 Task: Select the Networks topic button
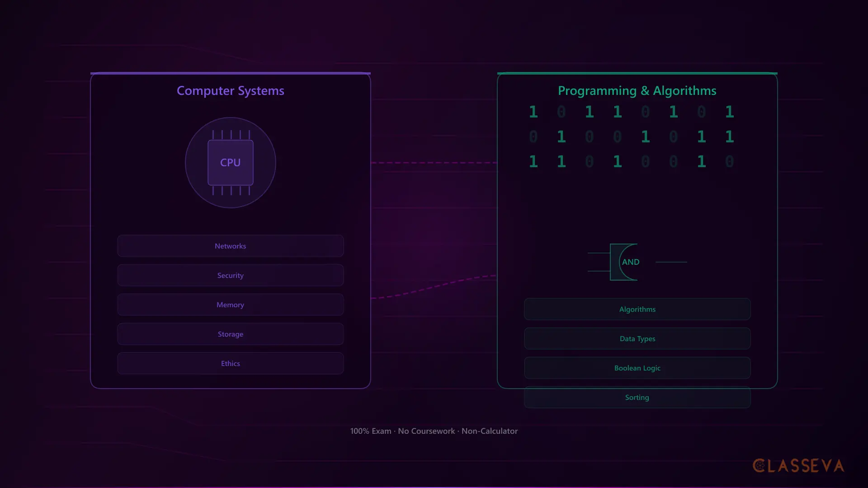[x=231, y=246]
